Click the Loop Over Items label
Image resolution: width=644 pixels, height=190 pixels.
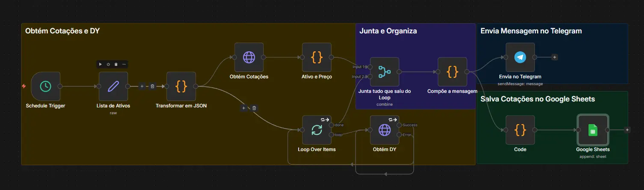click(x=317, y=149)
